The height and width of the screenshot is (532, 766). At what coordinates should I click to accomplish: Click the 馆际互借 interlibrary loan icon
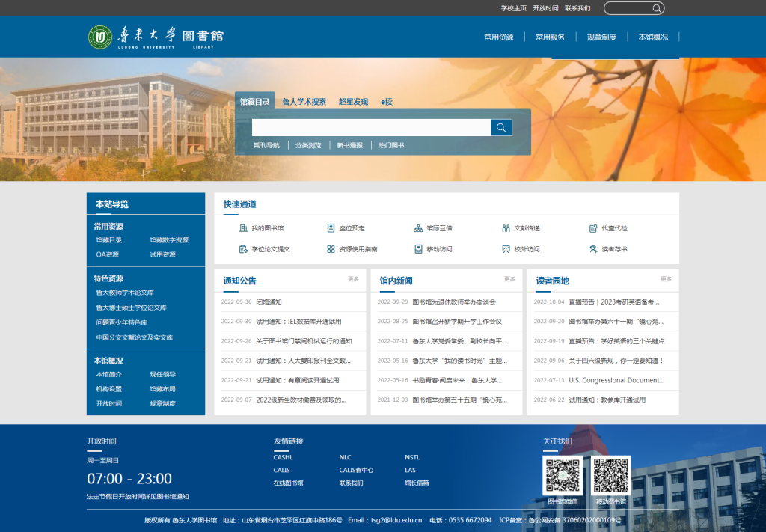418,228
